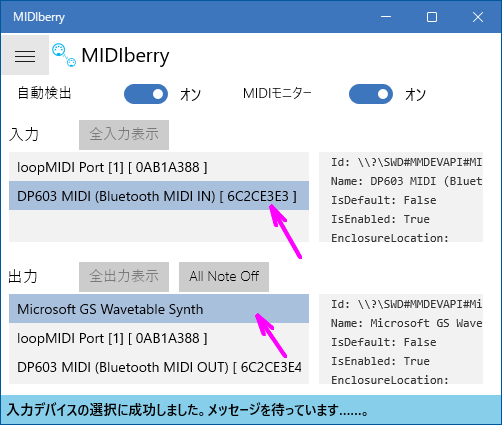Maximize the MIDIberry window
This screenshot has width=502, height=425.
432,17
